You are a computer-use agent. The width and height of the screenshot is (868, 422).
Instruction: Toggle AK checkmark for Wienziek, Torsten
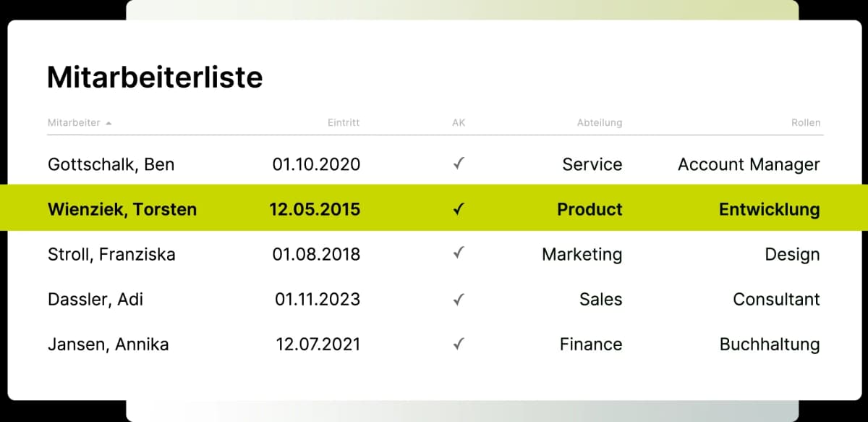coord(458,210)
